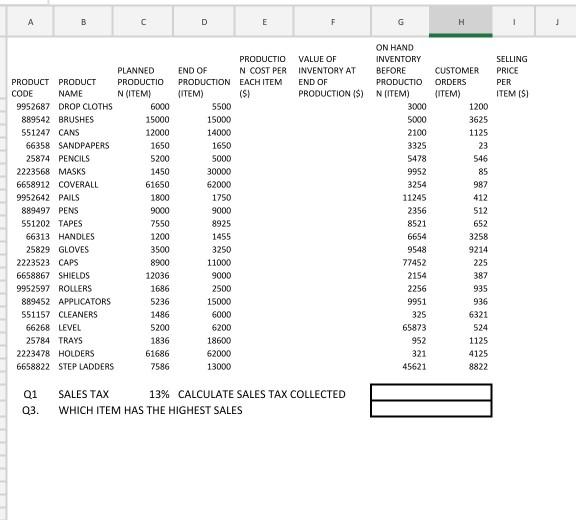576x520 pixels.
Task: Click on-hand inventory value 65873
Action: click(414, 328)
